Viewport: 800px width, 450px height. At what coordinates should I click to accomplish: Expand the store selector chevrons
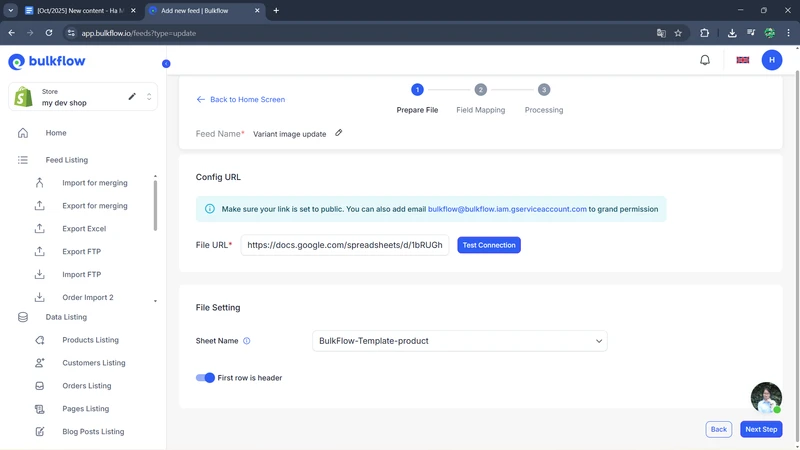coord(149,97)
